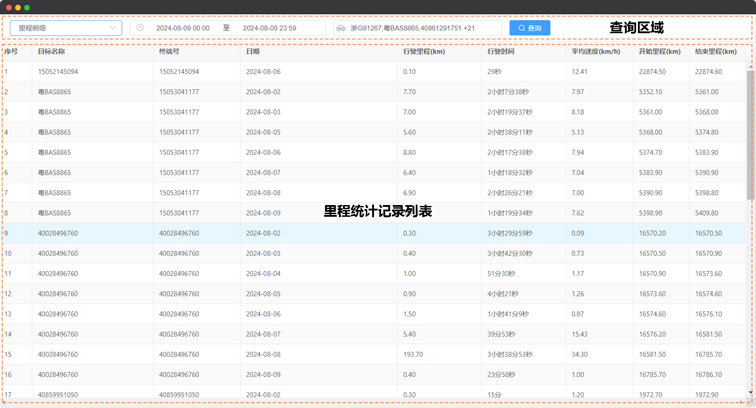The image size is (756, 408).
Task: Click the green macOS maximize button
Action: point(27,7)
